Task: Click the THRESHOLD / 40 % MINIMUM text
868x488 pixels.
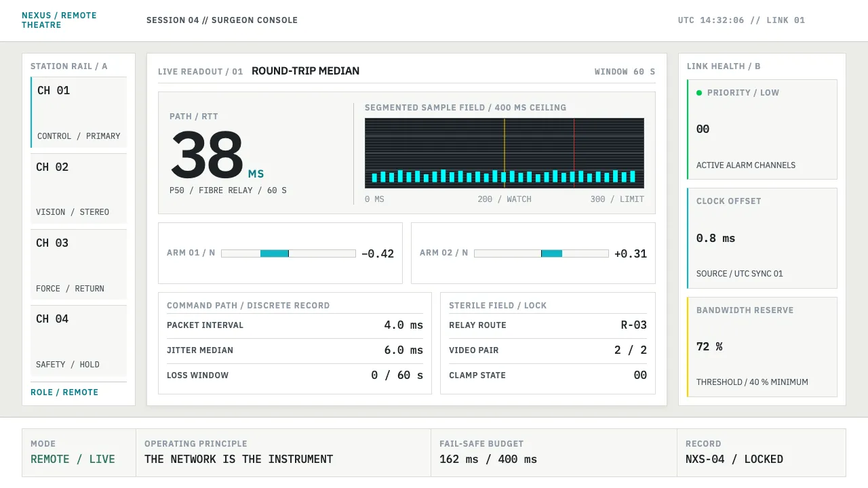Action: click(752, 382)
